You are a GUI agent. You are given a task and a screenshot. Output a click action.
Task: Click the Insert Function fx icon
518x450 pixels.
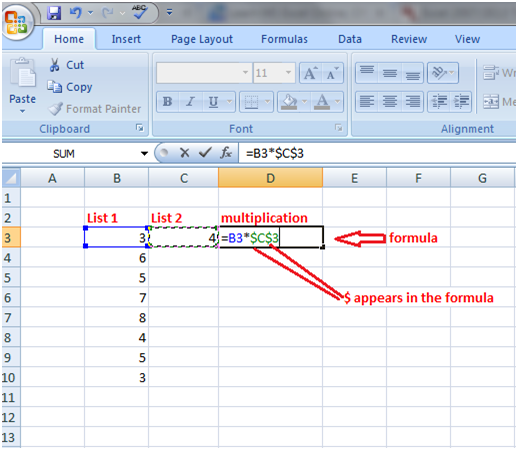tap(226, 153)
